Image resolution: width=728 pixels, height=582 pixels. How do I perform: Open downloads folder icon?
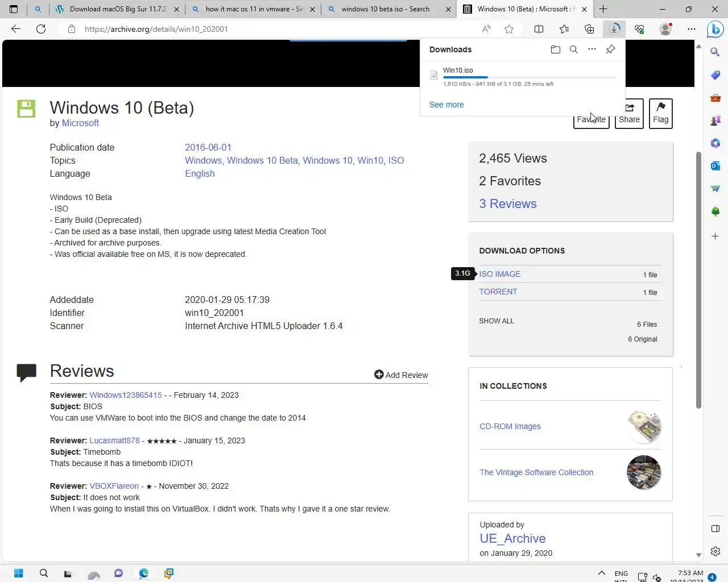point(556,49)
